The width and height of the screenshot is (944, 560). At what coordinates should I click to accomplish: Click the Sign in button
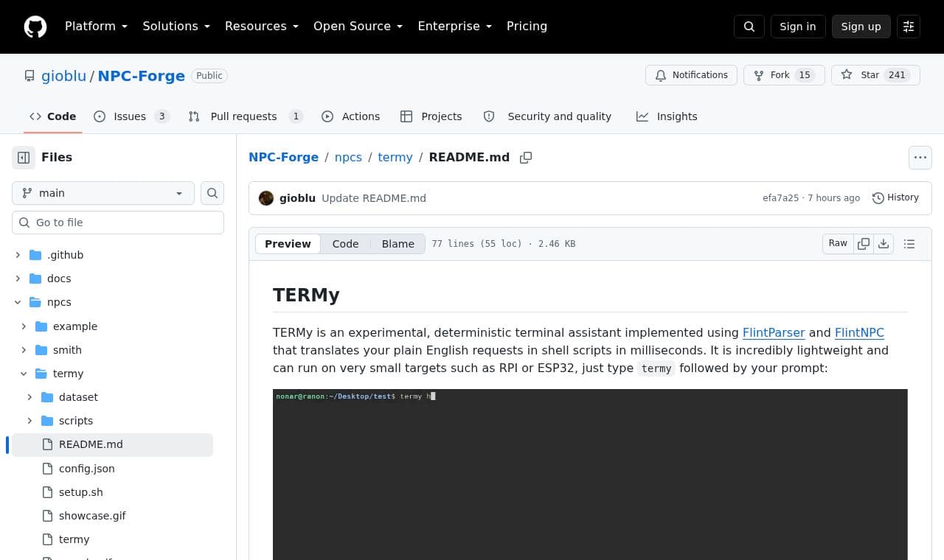798,27
